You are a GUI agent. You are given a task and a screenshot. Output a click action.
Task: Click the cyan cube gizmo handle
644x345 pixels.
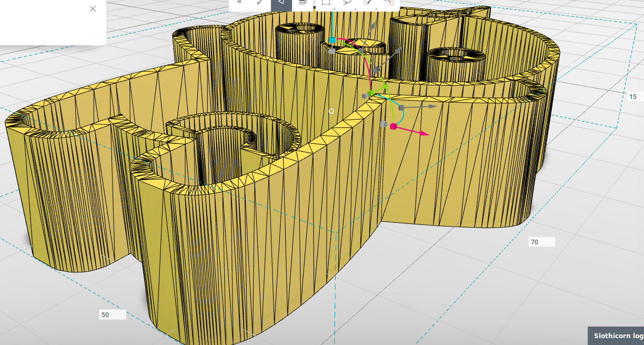[x=332, y=40]
